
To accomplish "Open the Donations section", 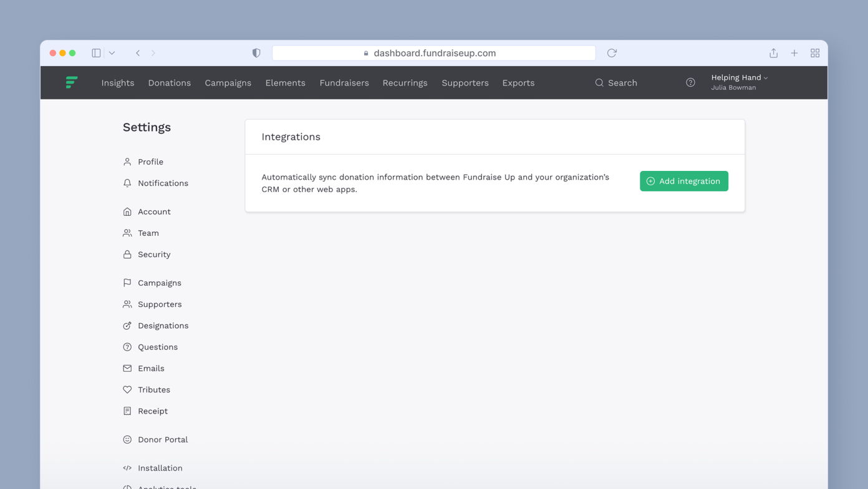I will (x=169, y=82).
